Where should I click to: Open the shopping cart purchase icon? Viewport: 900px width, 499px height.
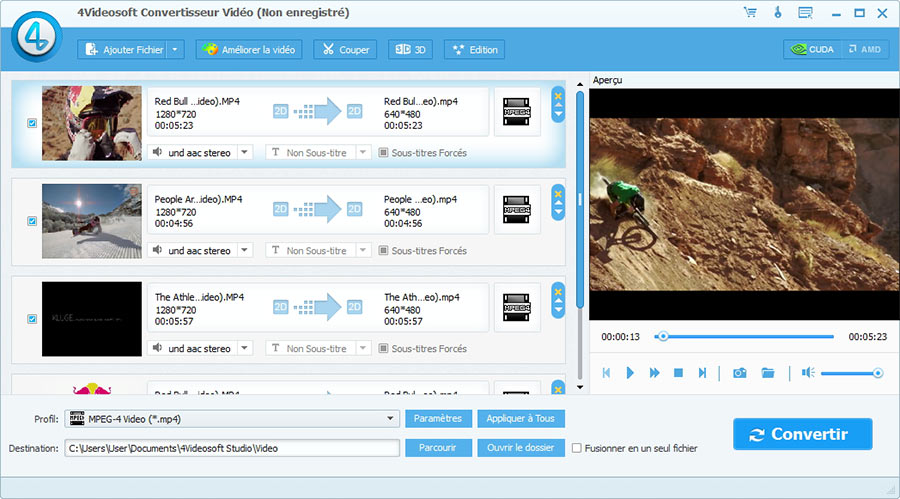point(750,13)
